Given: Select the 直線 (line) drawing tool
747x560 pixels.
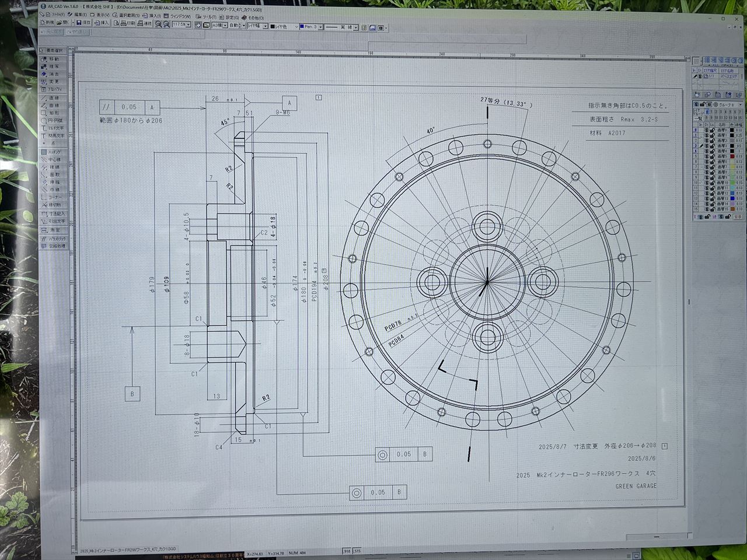Looking at the screenshot, I should click(x=53, y=98).
